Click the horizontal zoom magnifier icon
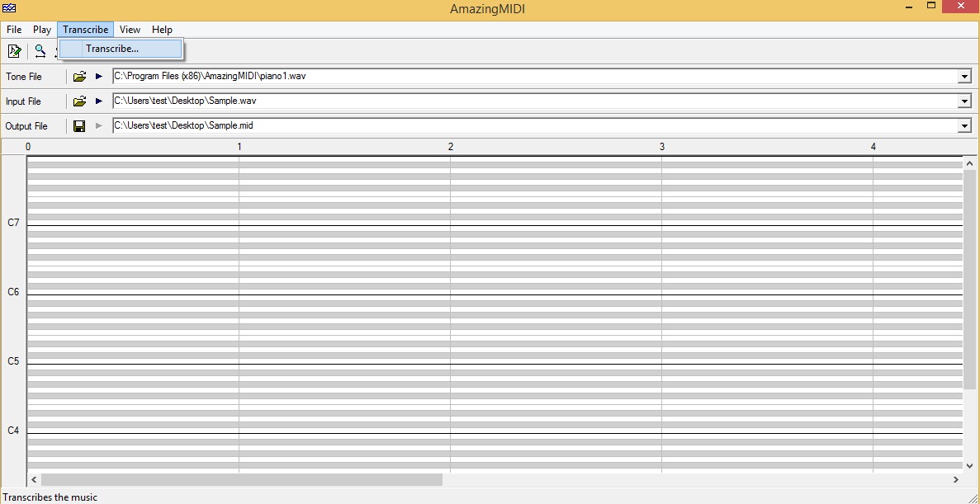980x504 pixels. click(40, 51)
